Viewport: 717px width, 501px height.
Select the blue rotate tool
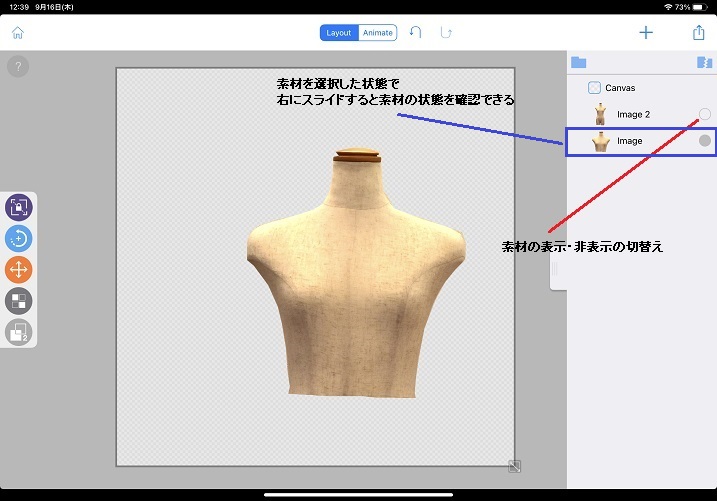19,238
